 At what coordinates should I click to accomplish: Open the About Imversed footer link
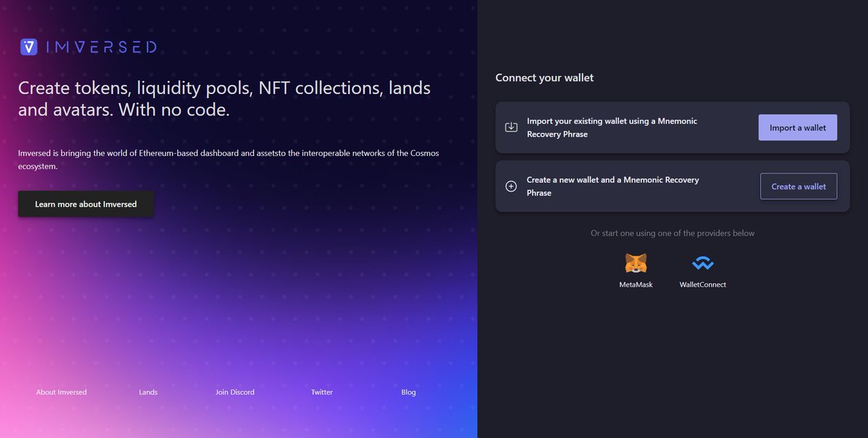pos(61,392)
